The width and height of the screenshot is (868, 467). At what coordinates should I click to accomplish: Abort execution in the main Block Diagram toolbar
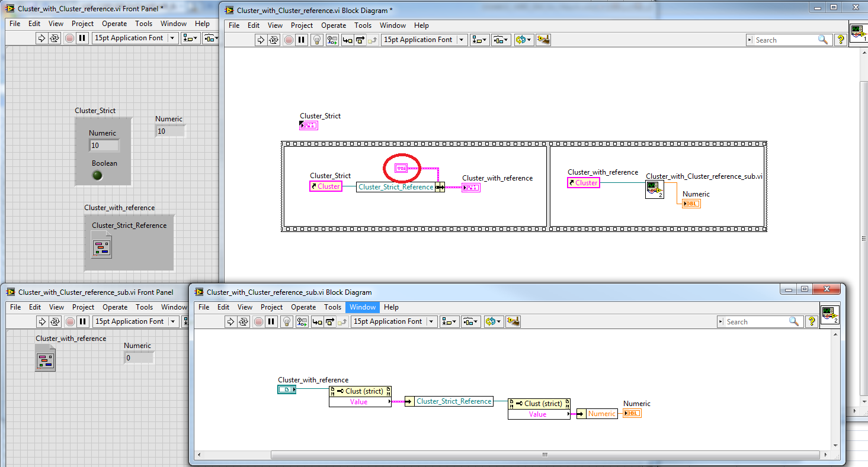click(289, 40)
